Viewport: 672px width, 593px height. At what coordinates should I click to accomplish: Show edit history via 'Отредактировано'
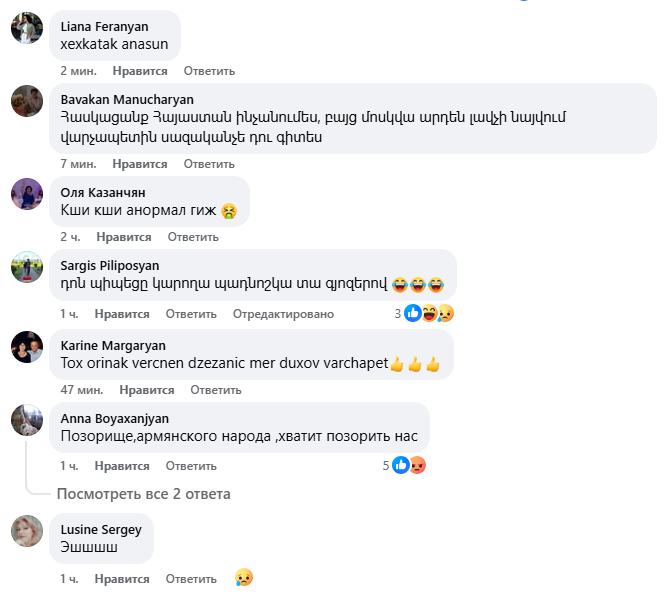[283, 313]
